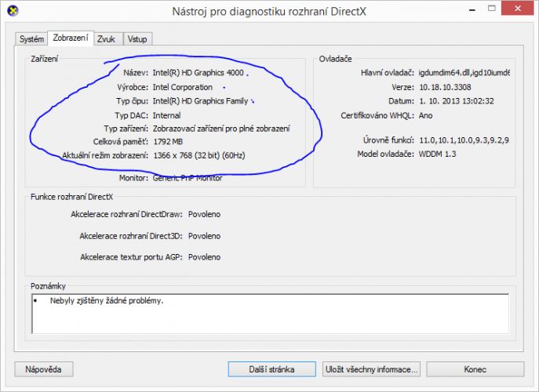This screenshot has height=392, width=539.
Task: Click the driver date 1. 10. 2013 value
Action: 457,101
